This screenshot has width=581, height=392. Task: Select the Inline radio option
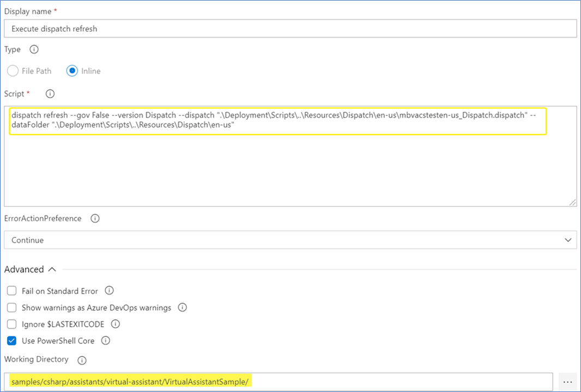(72, 71)
